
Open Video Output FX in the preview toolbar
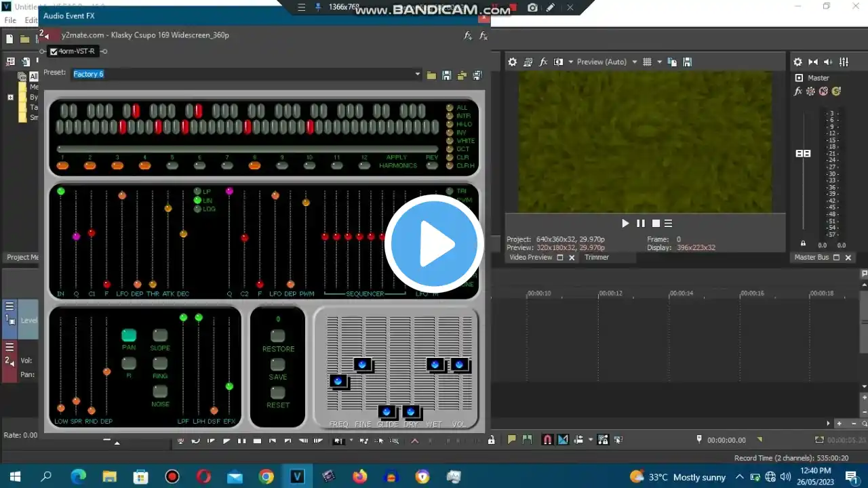click(543, 62)
